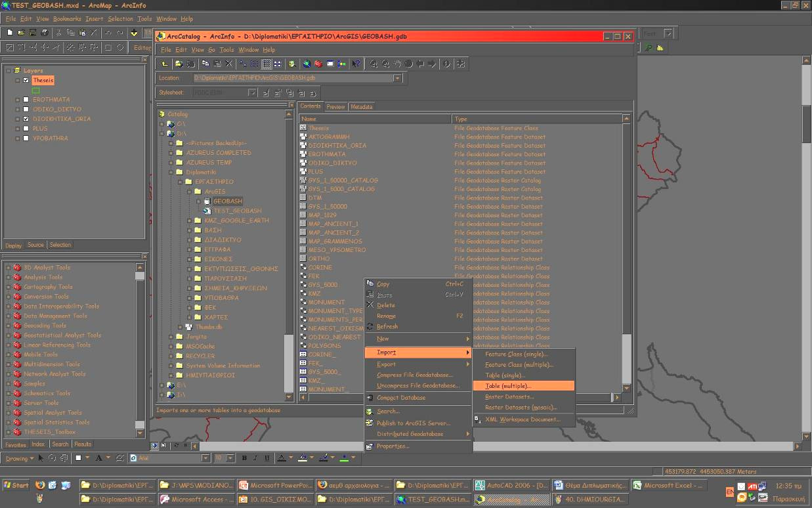Switch to Preview tab in ArcCatalog
Viewport: 812px width, 508px height.
tap(335, 106)
